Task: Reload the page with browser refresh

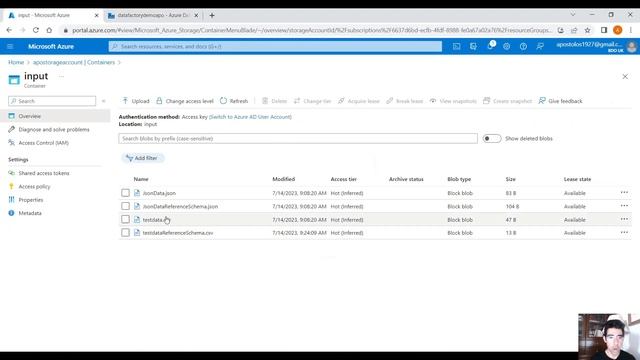Action: (36, 30)
